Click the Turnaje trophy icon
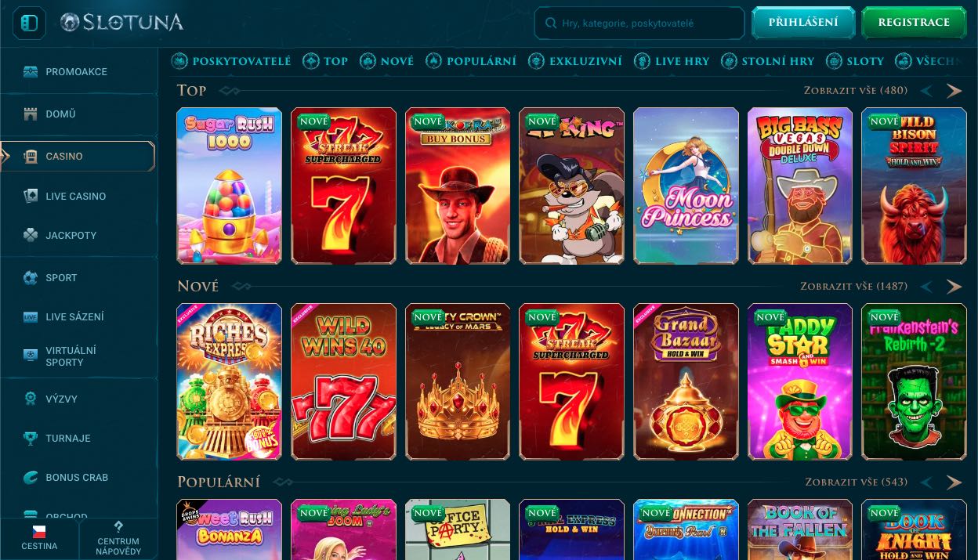Image resolution: width=978 pixels, height=560 pixels. (x=31, y=439)
